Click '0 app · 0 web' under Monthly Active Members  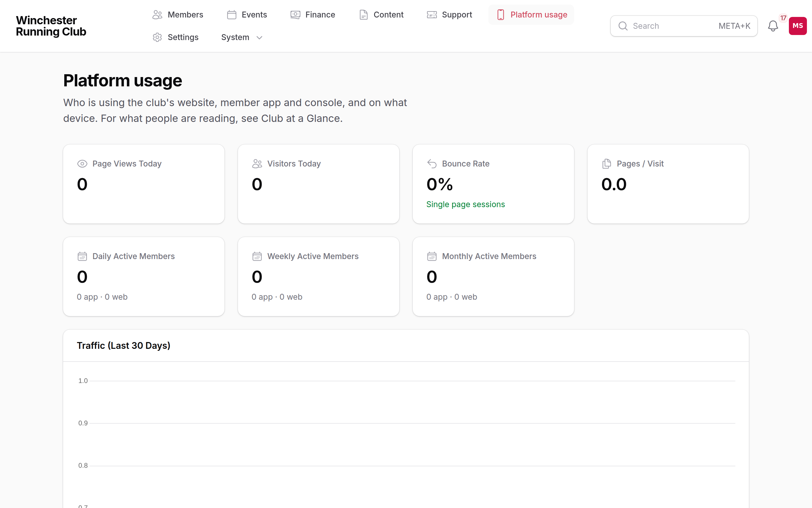(452, 297)
